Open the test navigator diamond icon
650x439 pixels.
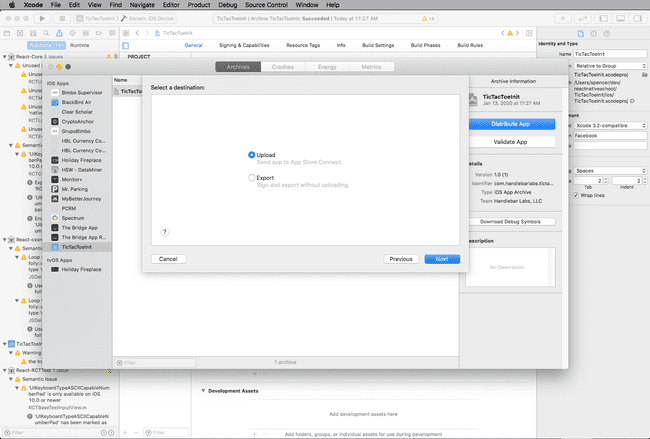coord(73,33)
